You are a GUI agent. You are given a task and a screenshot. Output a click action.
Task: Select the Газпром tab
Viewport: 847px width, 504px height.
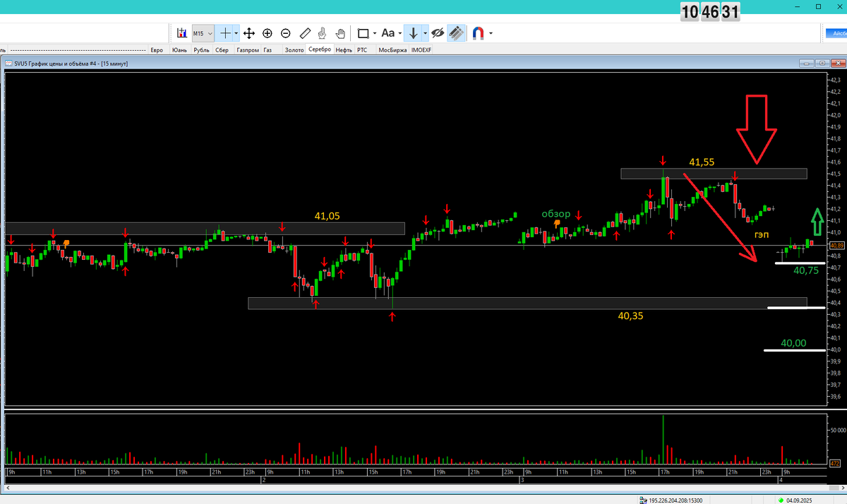click(248, 50)
